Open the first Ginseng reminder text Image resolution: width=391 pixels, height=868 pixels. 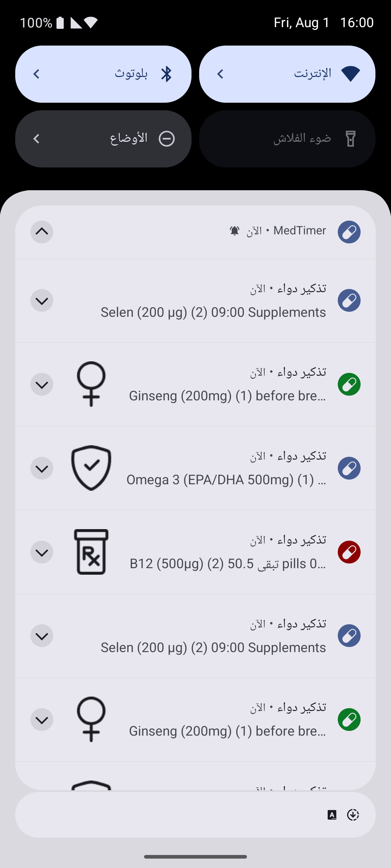227,396
